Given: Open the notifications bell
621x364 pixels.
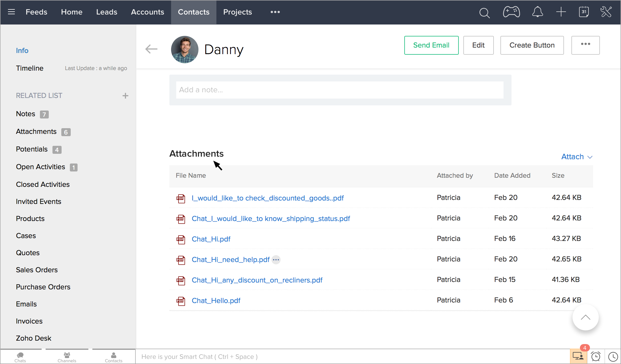Looking at the screenshot, I should [537, 12].
